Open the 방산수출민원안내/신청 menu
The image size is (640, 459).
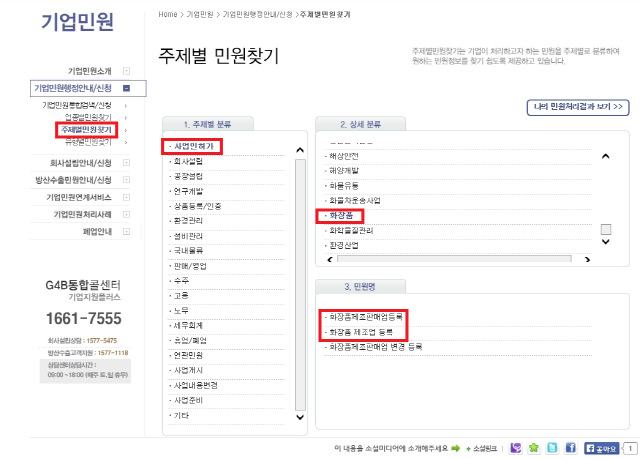pos(73,180)
